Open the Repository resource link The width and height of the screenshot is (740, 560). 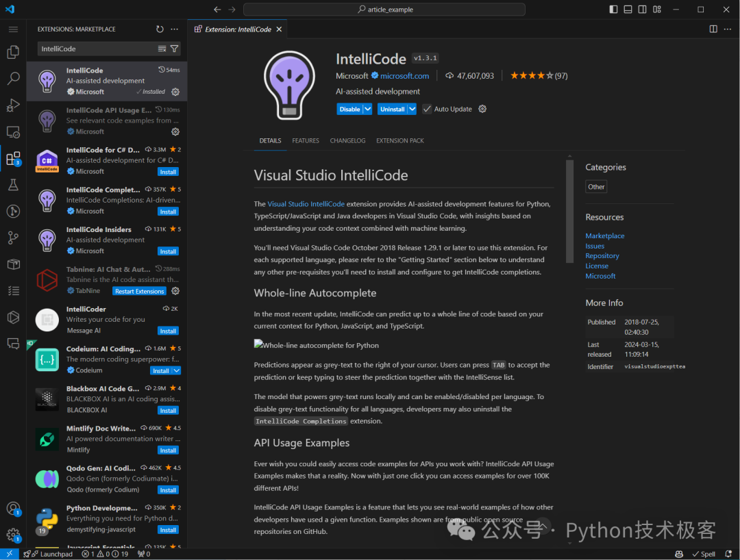pyautogui.click(x=602, y=256)
